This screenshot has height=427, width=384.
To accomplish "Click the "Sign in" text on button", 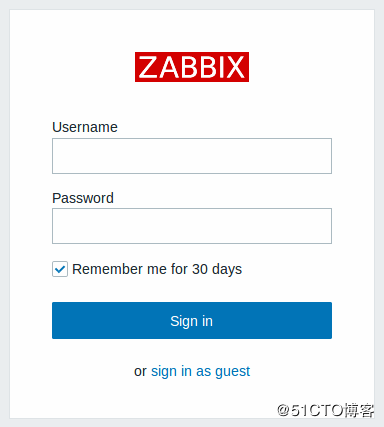I will (192, 321).
